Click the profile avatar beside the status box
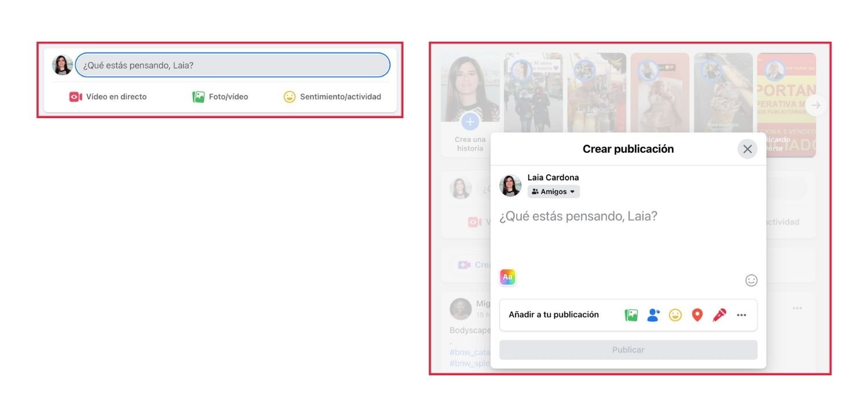The width and height of the screenshot is (868, 417). [x=62, y=65]
